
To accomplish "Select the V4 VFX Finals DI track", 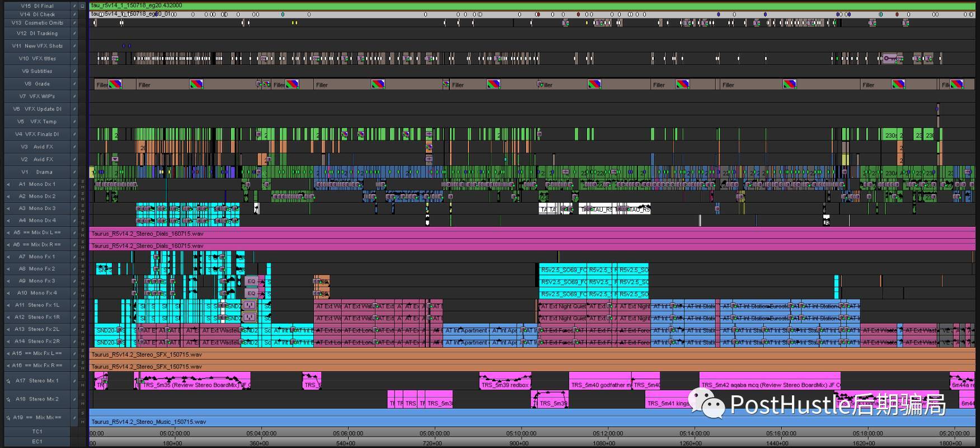I will pyautogui.click(x=37, y=134).
